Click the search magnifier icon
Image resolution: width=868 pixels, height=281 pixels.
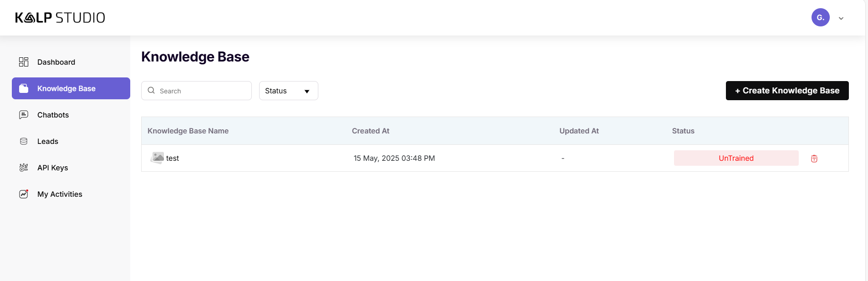(151, 91)
